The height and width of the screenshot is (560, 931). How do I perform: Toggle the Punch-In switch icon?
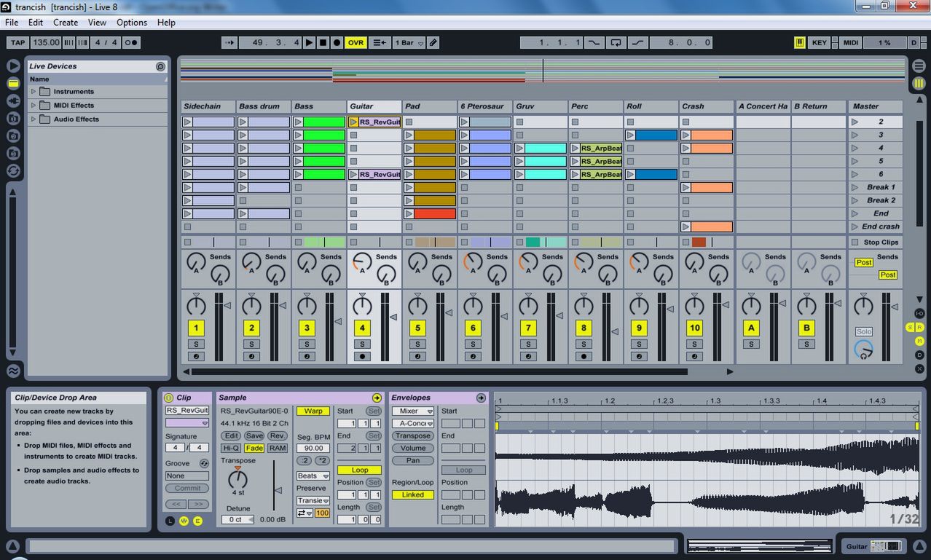[x=594, y=43]
